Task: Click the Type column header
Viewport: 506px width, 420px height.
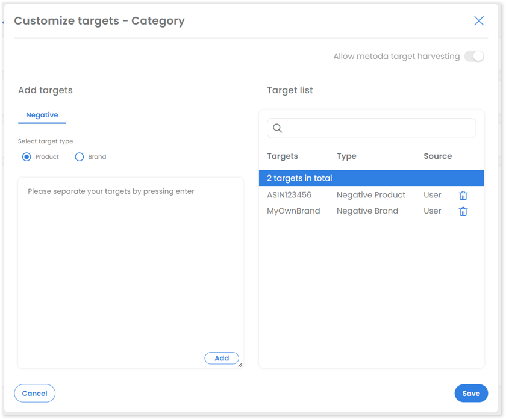Action: [346, 156]
